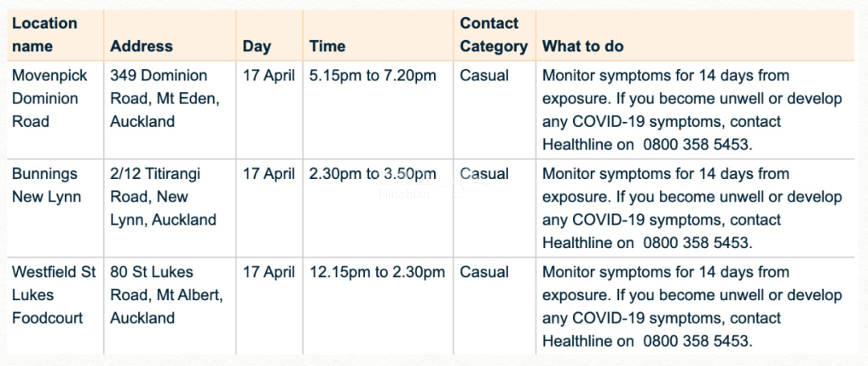868x366 pixels.
Task: Click the "Day" column header
Action: coord(256,47)
